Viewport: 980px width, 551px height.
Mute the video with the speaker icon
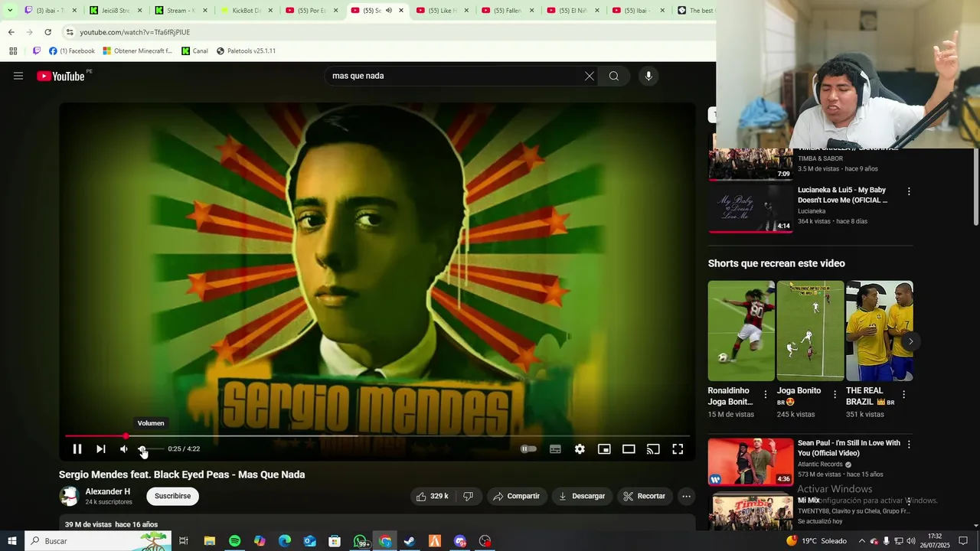(x=124, y=449)
